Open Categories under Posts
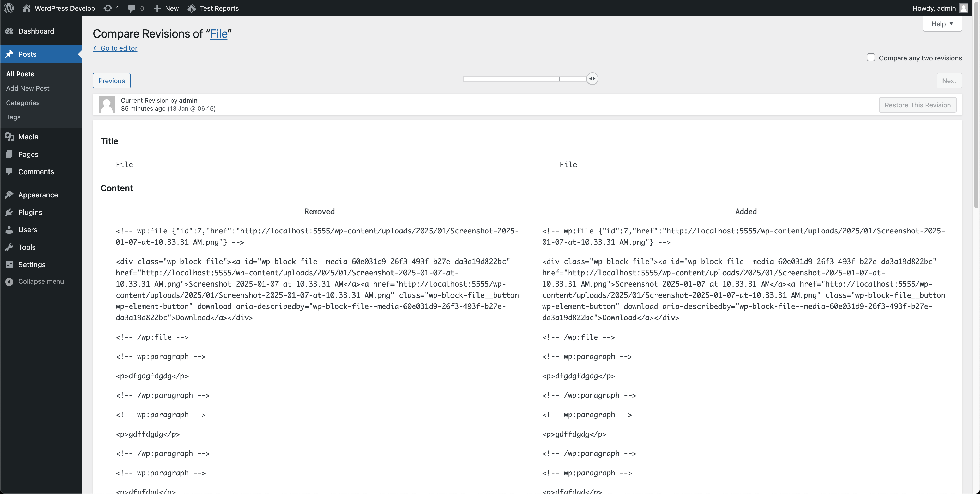Screen dimensions: 980x494 22,103
